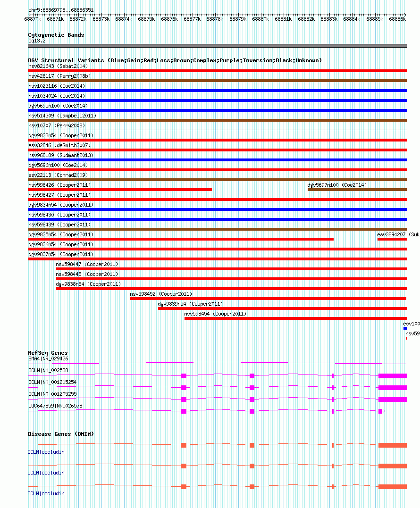
Task: Click the 5q13.2 band label
Action: pos(37,41)
